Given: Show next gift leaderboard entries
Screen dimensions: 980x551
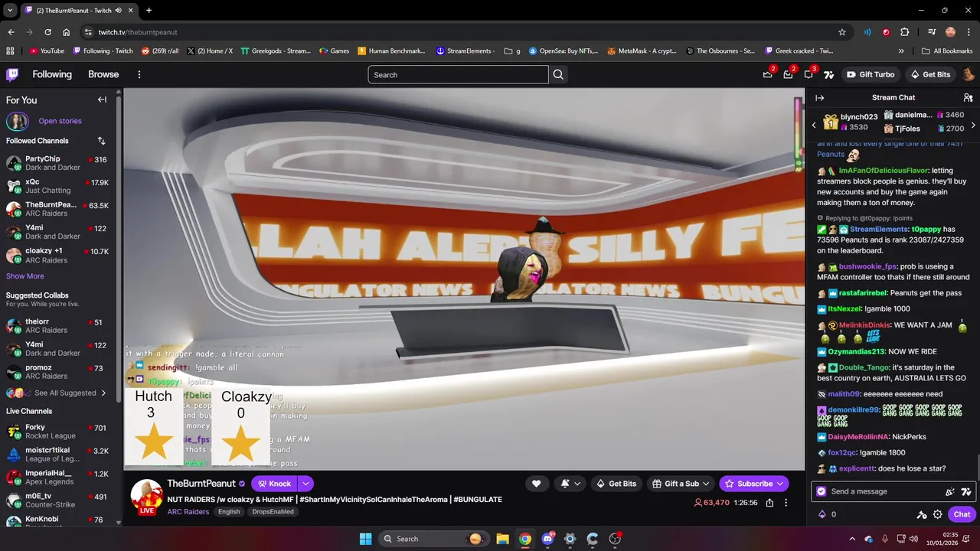Looking at the screenshot, I should click(973, 125).
